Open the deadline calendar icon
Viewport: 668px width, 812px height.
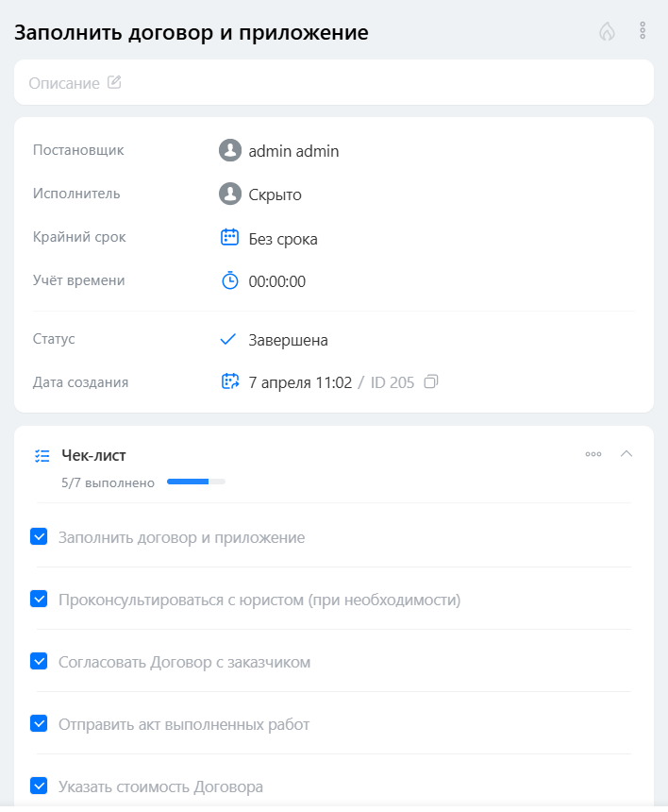(230, 238)
